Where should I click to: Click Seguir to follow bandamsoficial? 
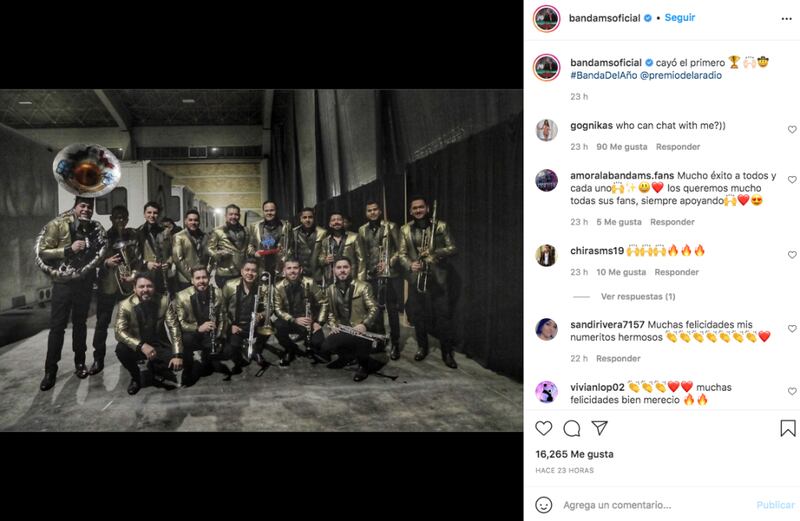point(680,18)
